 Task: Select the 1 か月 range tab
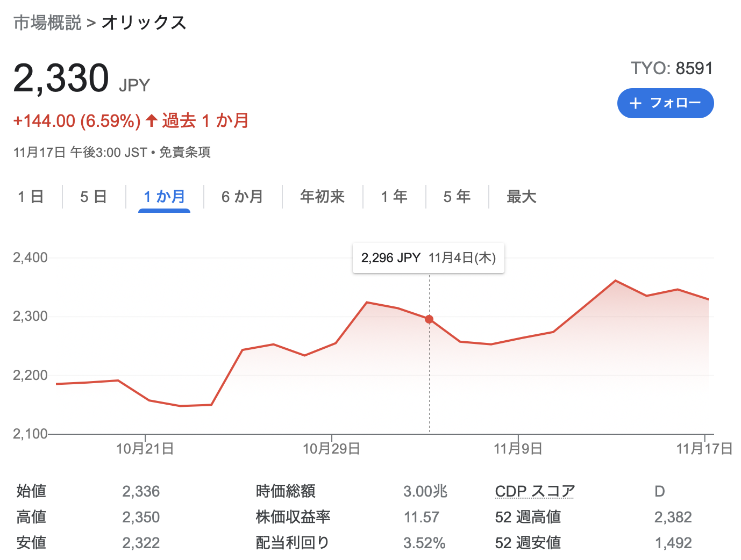pos(164,197)
